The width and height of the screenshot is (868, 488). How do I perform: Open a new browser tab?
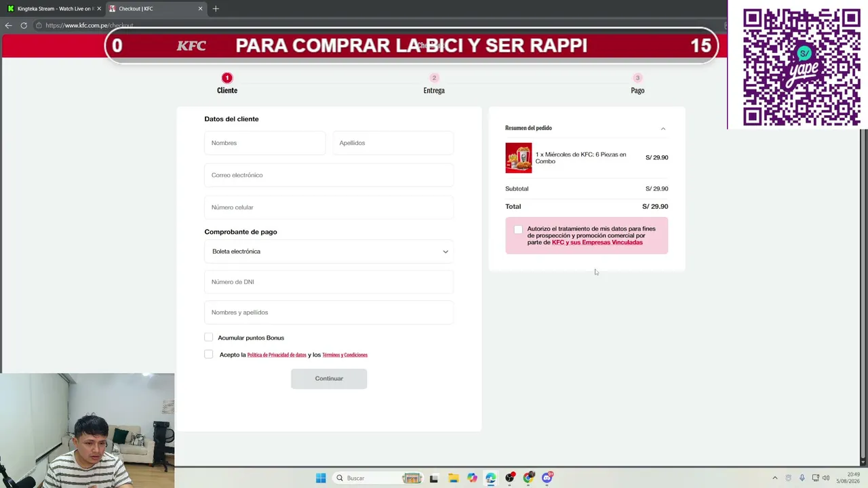[x=216, y=9]
